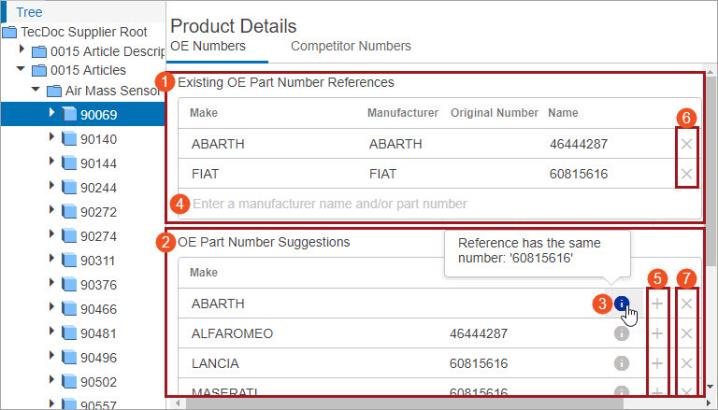Delete the FIAT 60815616 reference row

[686, 174]
